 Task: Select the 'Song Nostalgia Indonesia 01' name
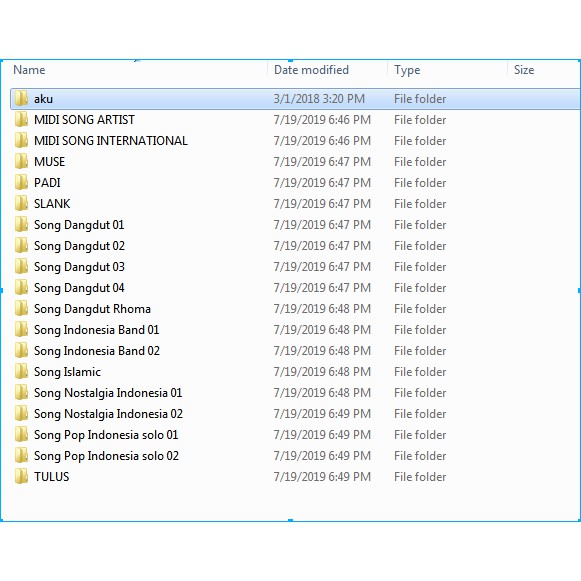108,393
